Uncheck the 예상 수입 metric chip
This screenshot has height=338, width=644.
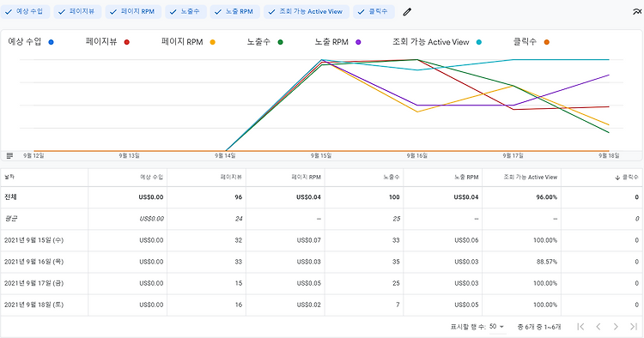coord(26,12)
